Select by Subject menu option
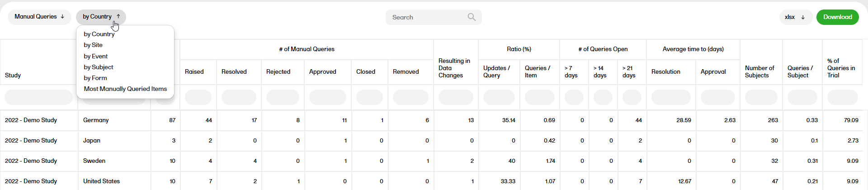This screenshot has height=190, width=868. pos(98,67)
